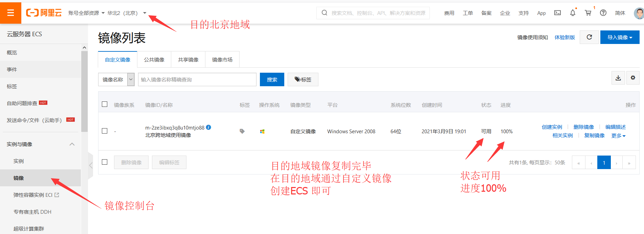Focus the image name search input
The height and width of the screenshot is (234, 644).
click(x=197, y=79)
